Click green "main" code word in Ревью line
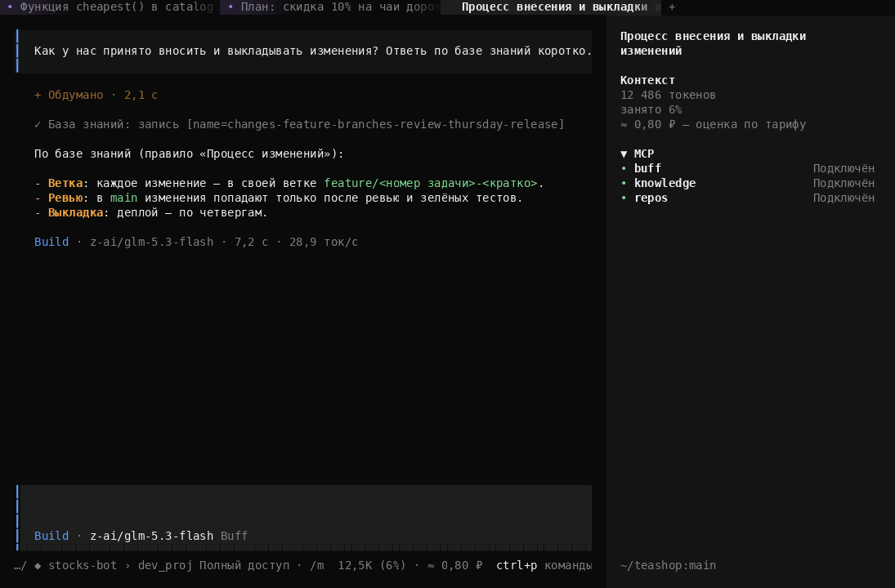Image resolution: width=895 pixels, height=588 pixels. click(x=124, y=198)
